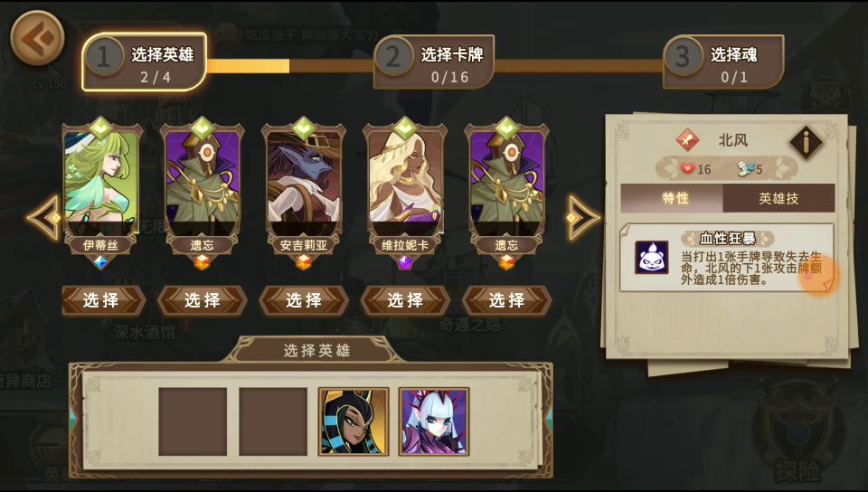Viewport: 868px width, 492px height.
Task: Tap the blue gem under 伊蒂丝
Action: tap(100, 262)
